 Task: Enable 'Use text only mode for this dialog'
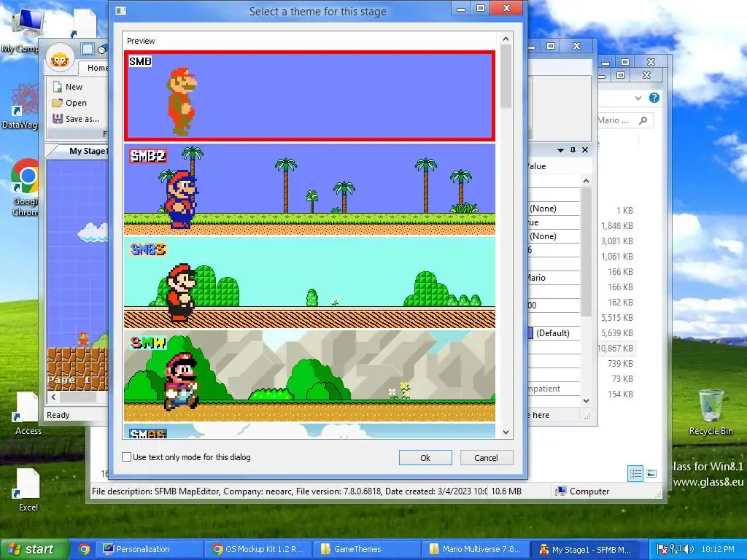click(127, 457)
